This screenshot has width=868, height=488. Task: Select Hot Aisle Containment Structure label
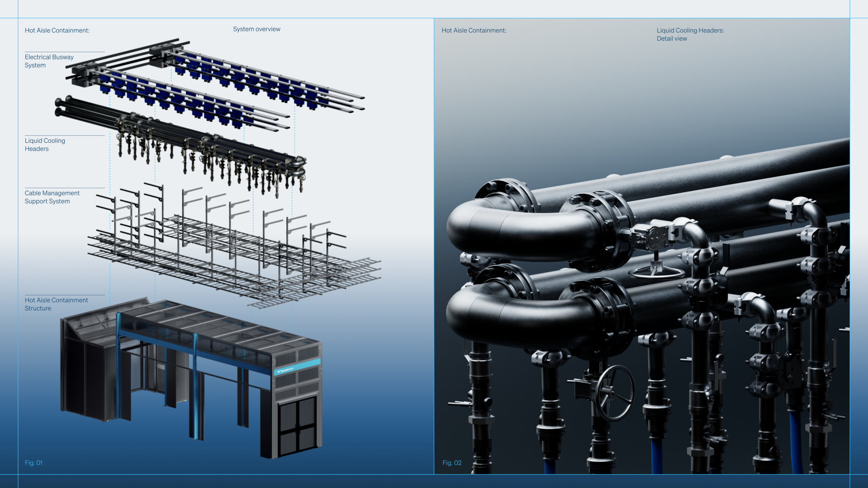click(x=56, y=304)
